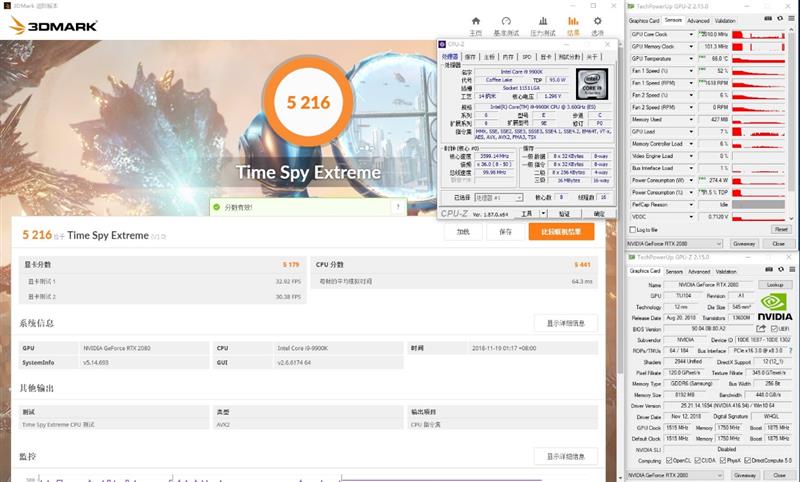
Task: Click the question mark on the score-valid bar
Action: (x=398, y=207)
